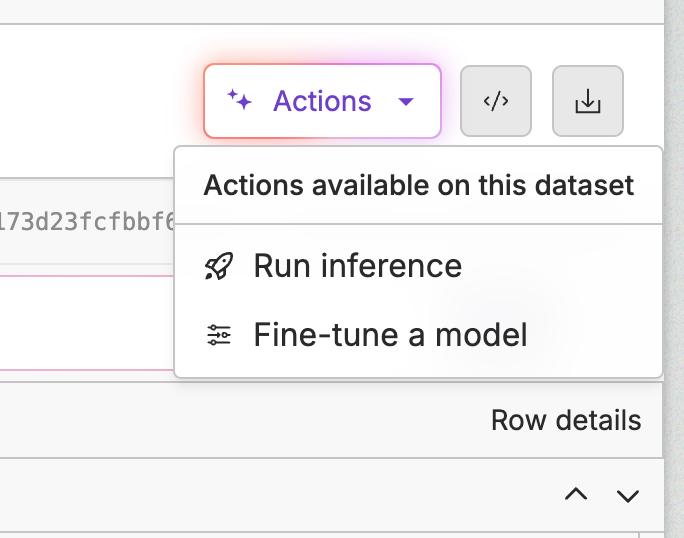This screenshot has width=684, height=538.
Task: Click the 'Actions available on this dataset' header
Action: pos(418,186)
